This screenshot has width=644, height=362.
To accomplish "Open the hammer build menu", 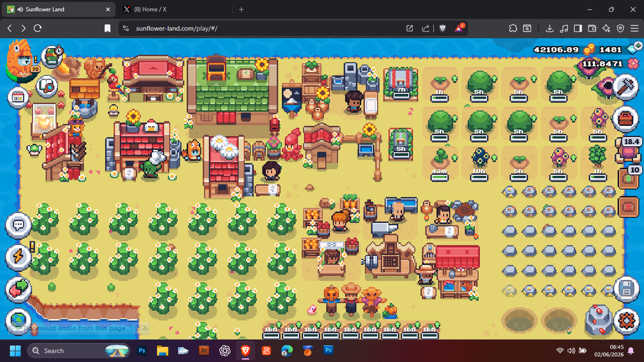I will point(625,86).
